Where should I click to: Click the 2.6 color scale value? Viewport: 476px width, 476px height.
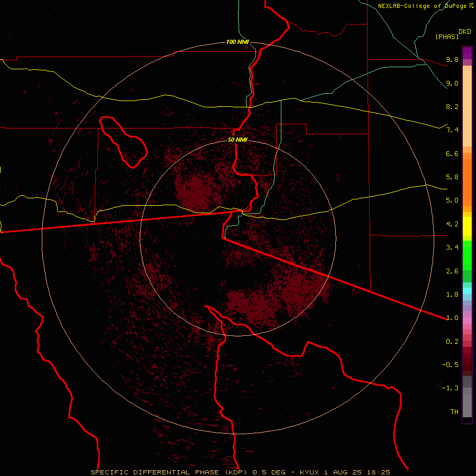452,271
